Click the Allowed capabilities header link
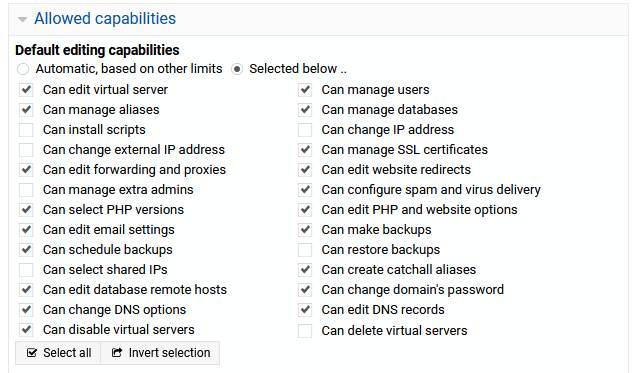 (x=105, y=19)
